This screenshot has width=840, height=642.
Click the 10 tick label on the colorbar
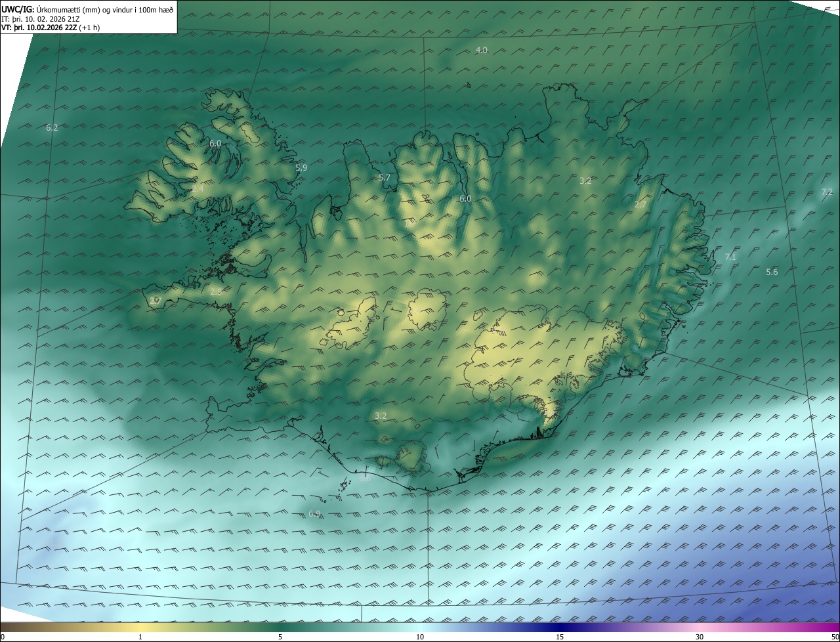click(x=420, y=637)
